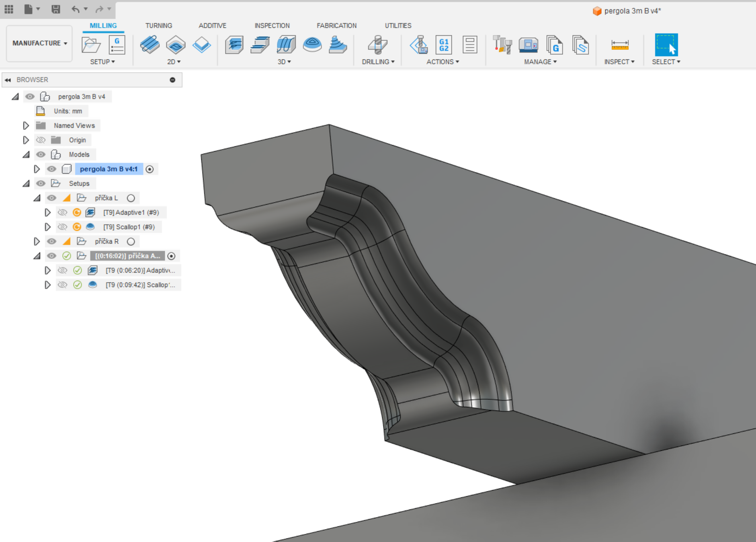Click the New Setup folder icon

tap(91, 45)
